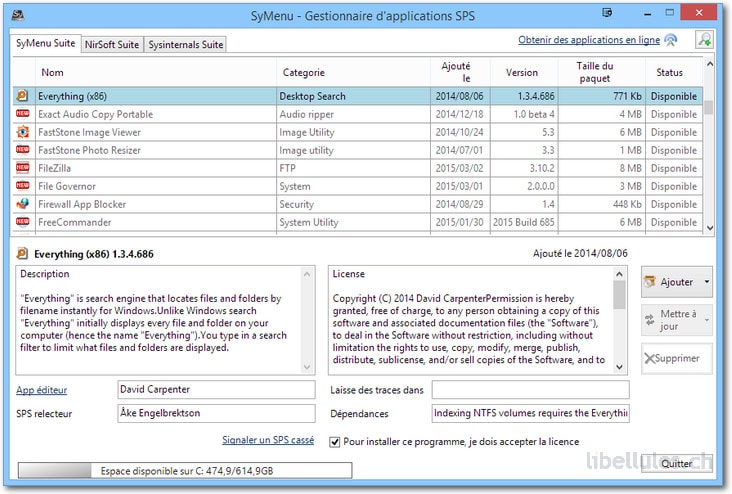The height and width of the screenshot is (494, 732).
Task: Click the 448 Kb size cell
Action: pos(602,204)
